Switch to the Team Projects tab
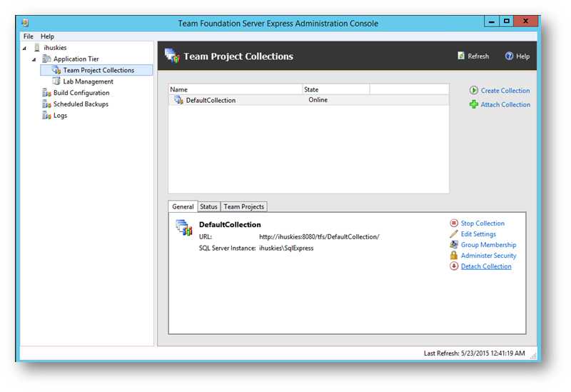 click(x=243, y=206)
